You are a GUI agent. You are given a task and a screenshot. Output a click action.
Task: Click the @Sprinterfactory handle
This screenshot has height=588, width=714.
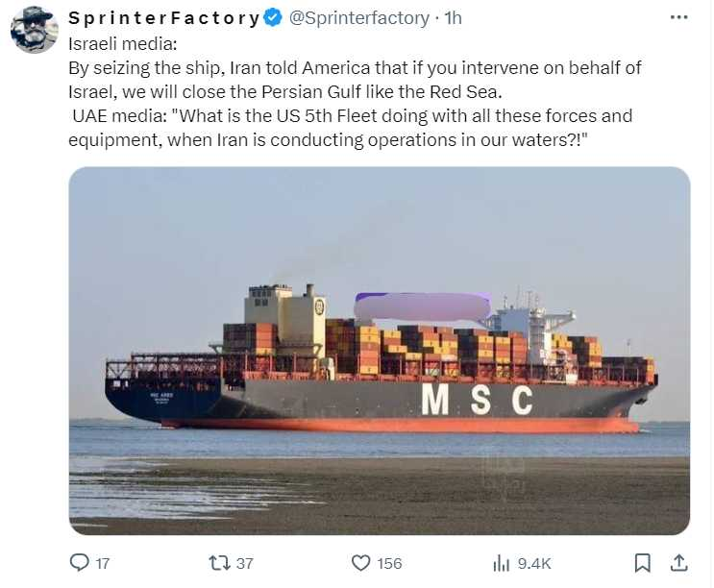pyautogui.click(x=358, y=18)
